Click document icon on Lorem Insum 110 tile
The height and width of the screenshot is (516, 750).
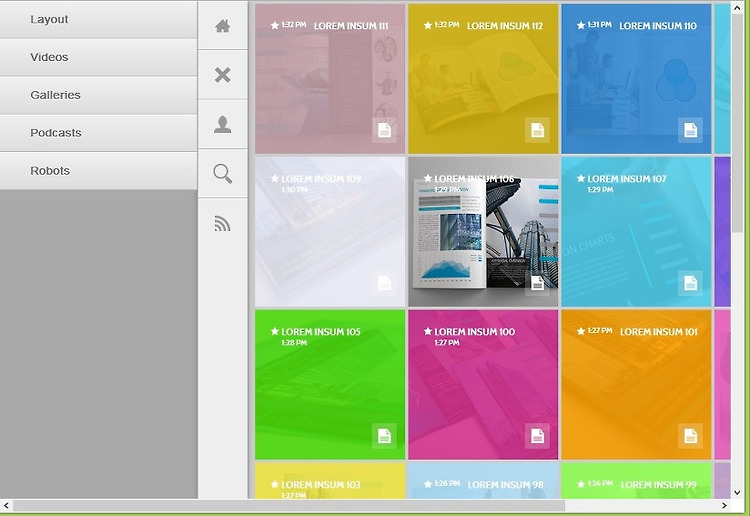pyautogui.click(x=690, y=130)
